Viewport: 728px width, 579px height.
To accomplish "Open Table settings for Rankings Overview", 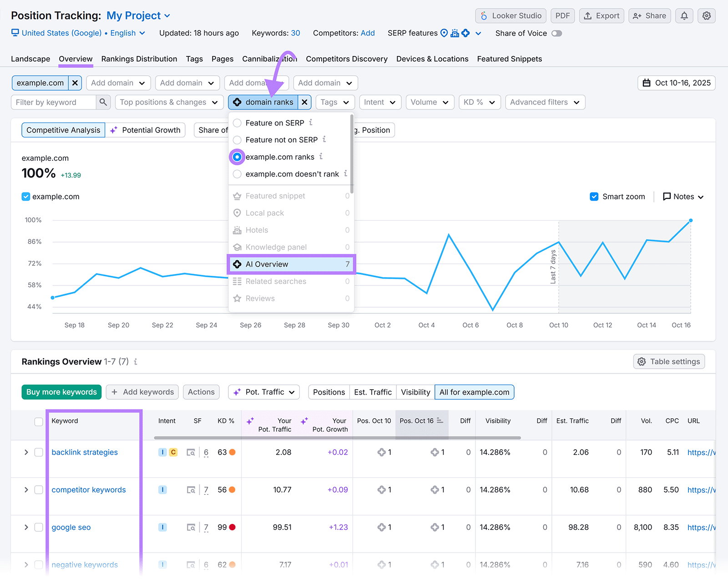I will click(x=668, y=361).
